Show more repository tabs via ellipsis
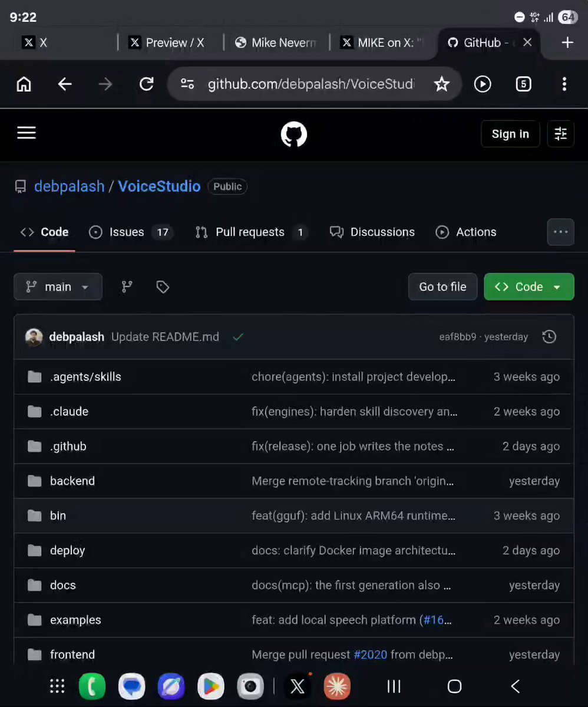 pyautogui.click(x=560, y=232)
